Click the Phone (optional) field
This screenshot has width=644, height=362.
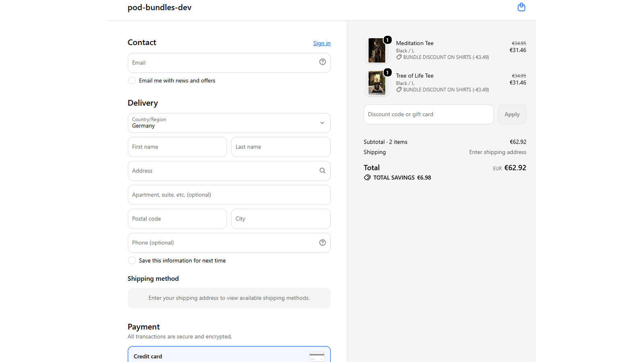pos(229,243)
